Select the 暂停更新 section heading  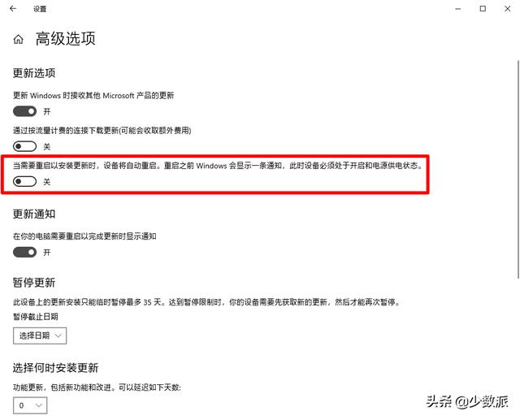pyautogui.click(x=34, y=283)
